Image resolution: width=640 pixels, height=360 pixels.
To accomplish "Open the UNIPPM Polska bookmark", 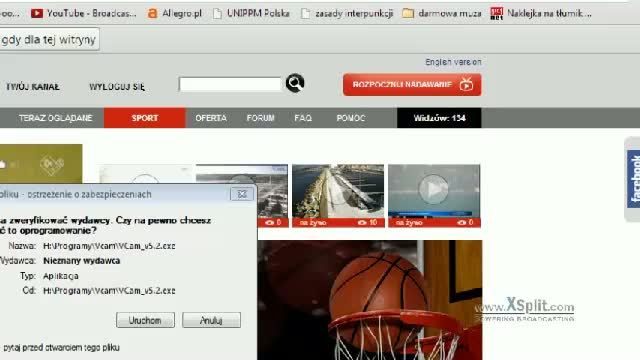I will (251, 13).
